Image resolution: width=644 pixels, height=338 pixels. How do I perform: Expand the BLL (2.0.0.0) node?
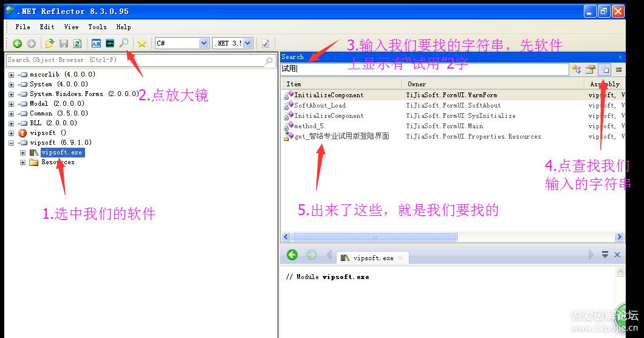point(11,123)
